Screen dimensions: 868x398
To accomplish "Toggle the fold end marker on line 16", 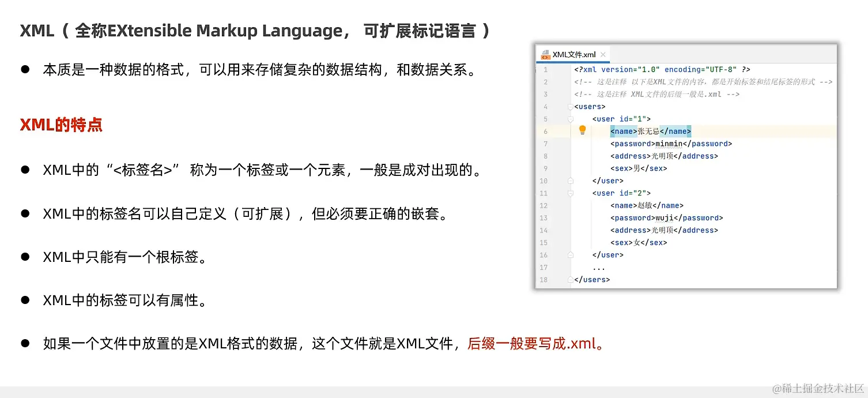I will point(571,255).
